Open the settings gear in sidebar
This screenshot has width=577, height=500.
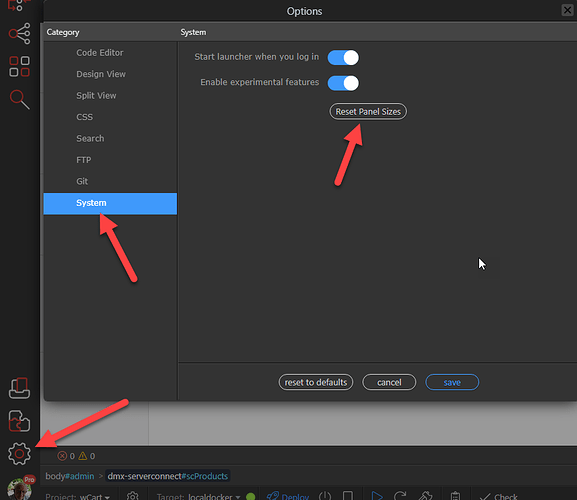[x=19, y=453]
